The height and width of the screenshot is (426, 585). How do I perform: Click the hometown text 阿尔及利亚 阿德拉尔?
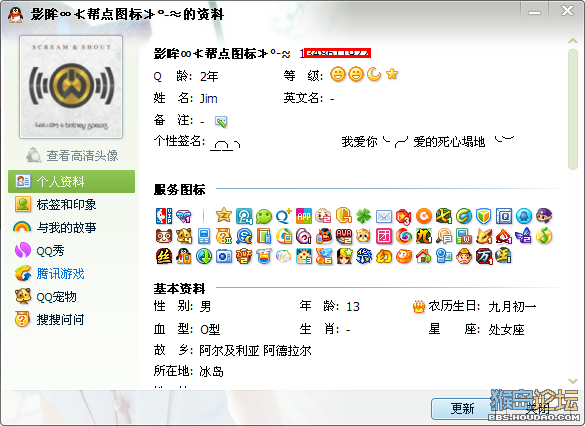point(255,351)
